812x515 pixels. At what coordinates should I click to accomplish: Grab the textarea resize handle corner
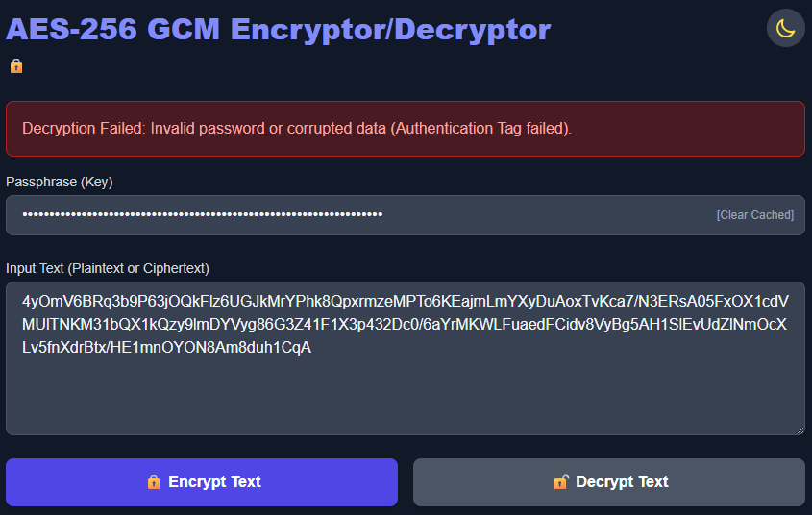[800, 429]
